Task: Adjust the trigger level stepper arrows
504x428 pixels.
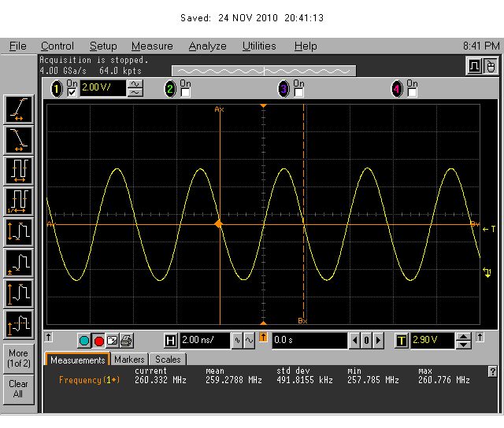Action: [464, 341]
